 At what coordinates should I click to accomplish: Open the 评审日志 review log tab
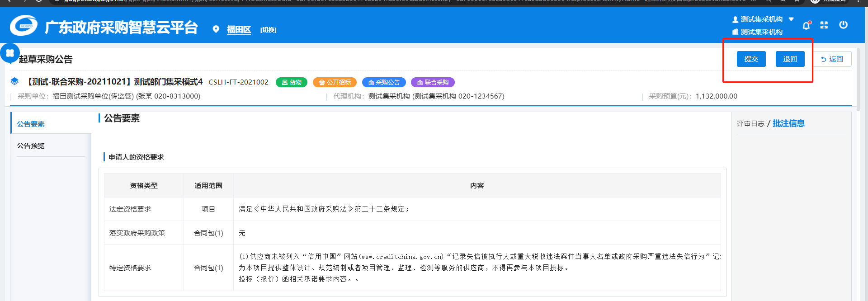point(750,123)
